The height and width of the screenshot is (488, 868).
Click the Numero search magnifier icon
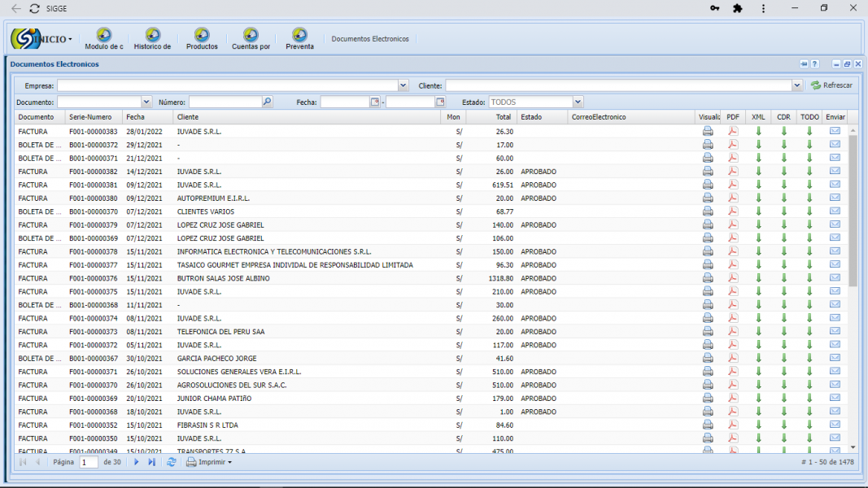point(268,102)
